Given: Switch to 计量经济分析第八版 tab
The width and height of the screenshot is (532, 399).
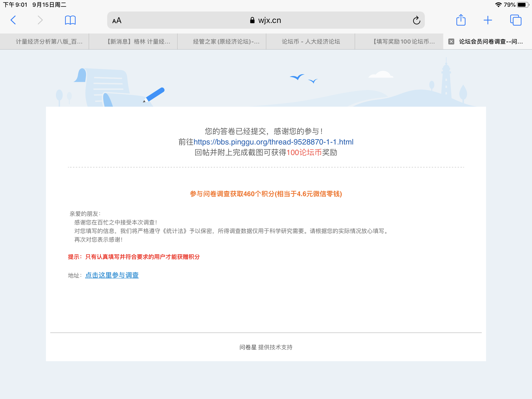Looking at the screenshot, I should (x=49, y=42).
